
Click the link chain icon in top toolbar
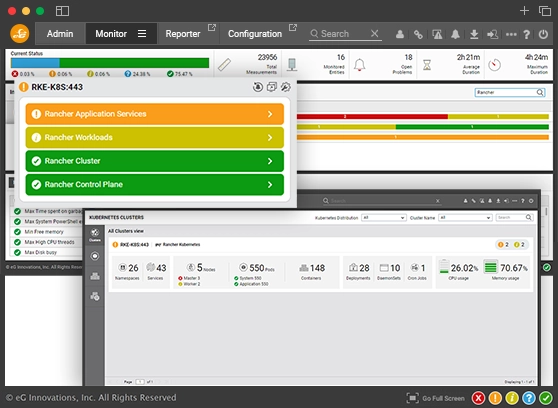(418, 34)
